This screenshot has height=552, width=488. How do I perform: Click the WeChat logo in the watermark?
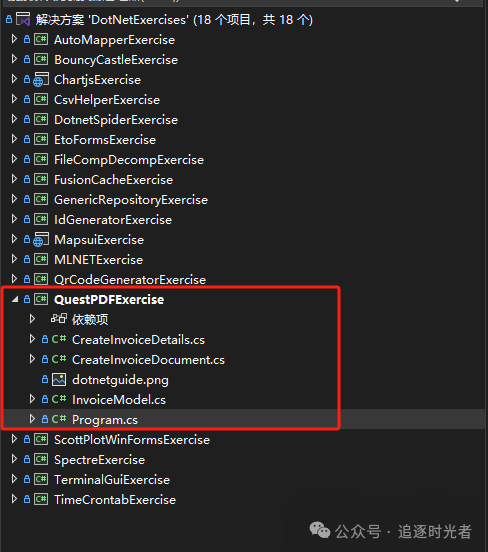[x=320, y=530]
